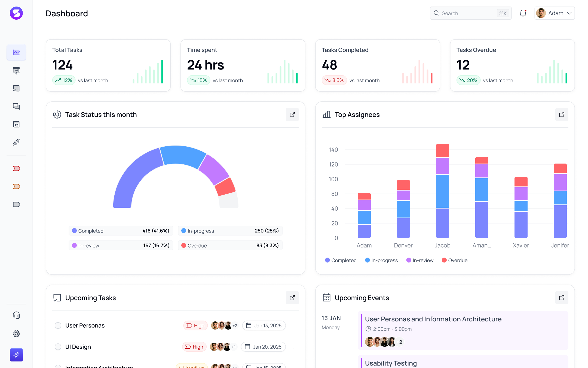Image resolution: width=588 pixels, height=368 pixels.
Task: Click the Task Status pie chart icon
Action: pyautogui.click(x=57, y=114)
